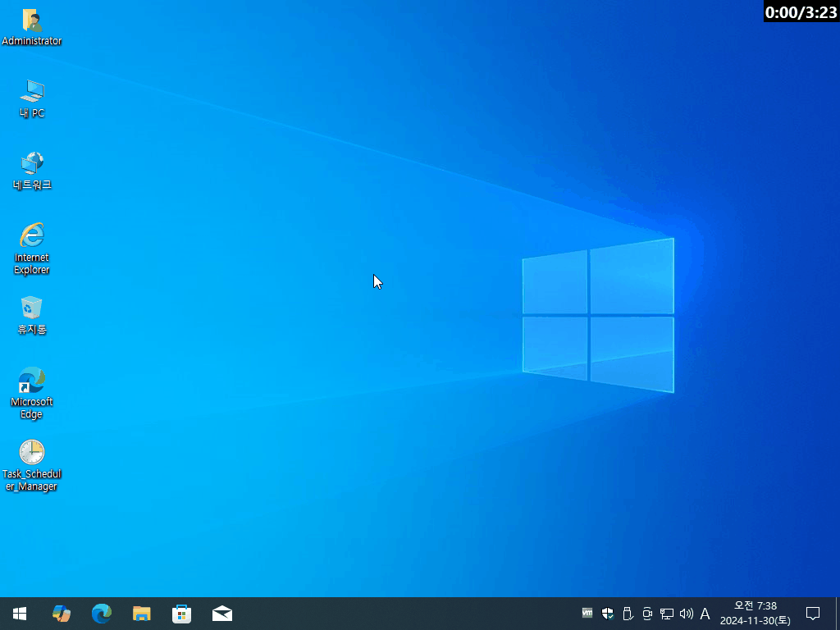Image resolution: width=840 pixels, height=630 pixels.
Task: Open the clock showing 오전 7:38
Action: click(756, 614)
